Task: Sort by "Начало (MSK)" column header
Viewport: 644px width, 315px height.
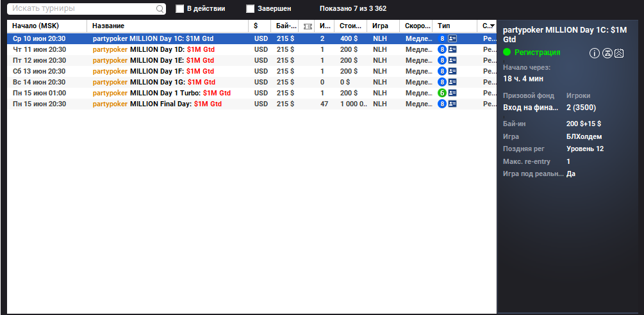Action: pos(38,26)
